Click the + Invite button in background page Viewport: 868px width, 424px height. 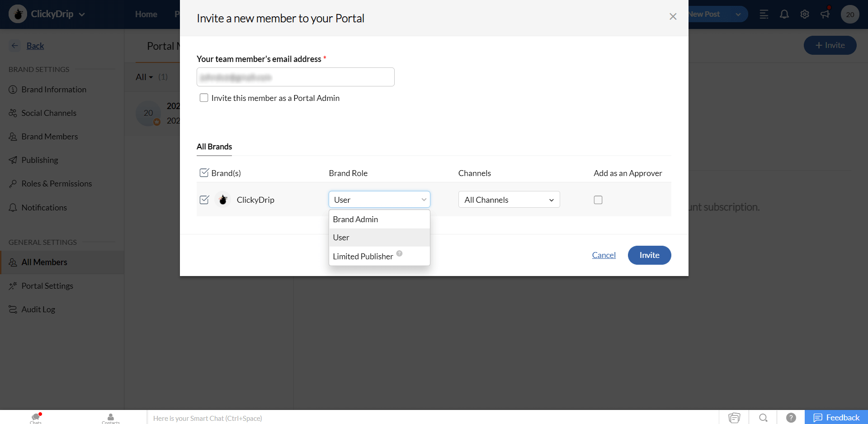pos(830,45)
